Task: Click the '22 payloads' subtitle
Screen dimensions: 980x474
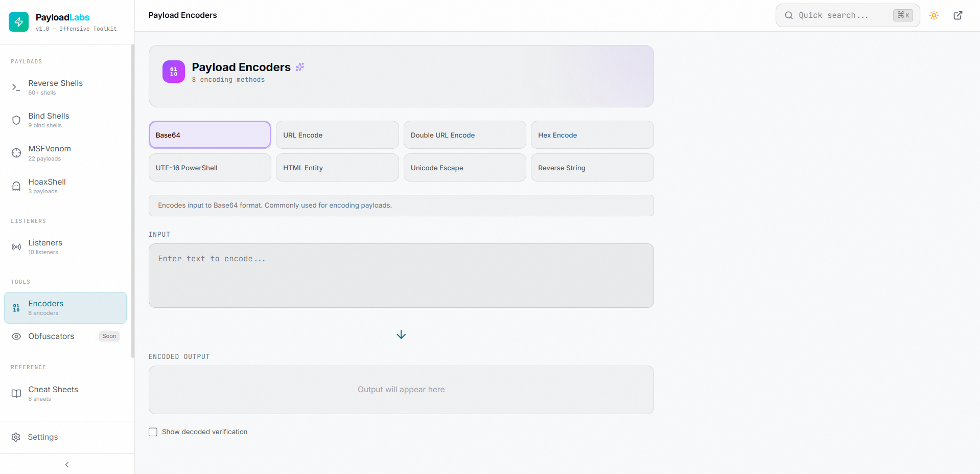Action: (44, 159)
